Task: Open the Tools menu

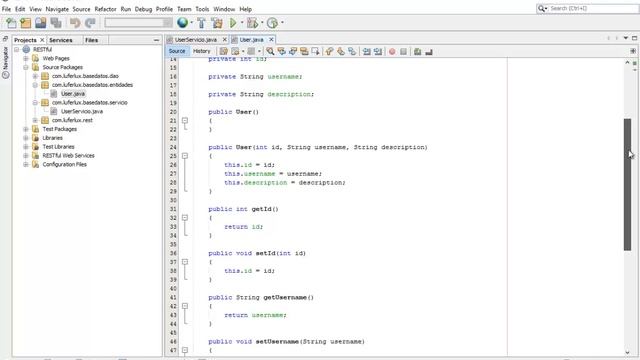Action: coord(202,9)
